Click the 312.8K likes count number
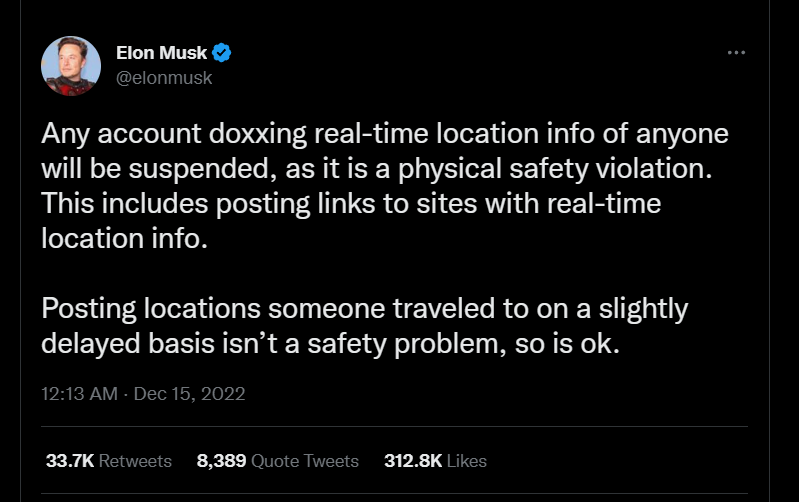 click(x=410, y=461)
